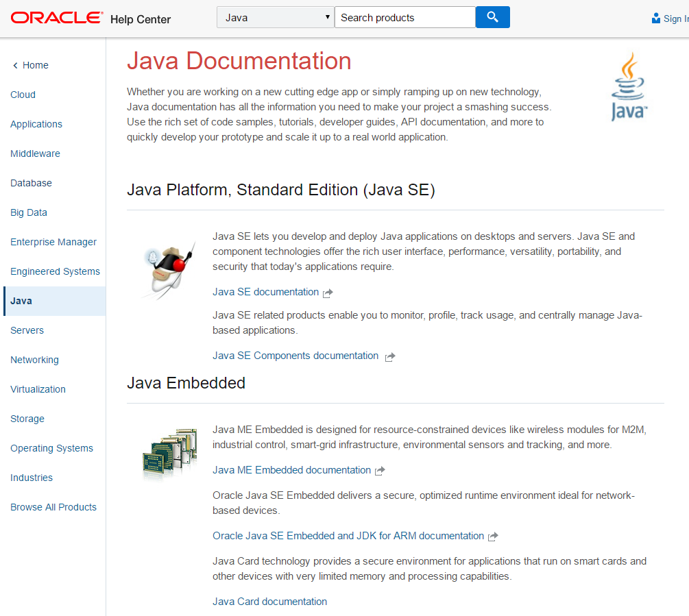Viewport: 689px width, 616px height.
Task: Click the Help Center title
Action: pyautogui.click(x=141, y=19)
